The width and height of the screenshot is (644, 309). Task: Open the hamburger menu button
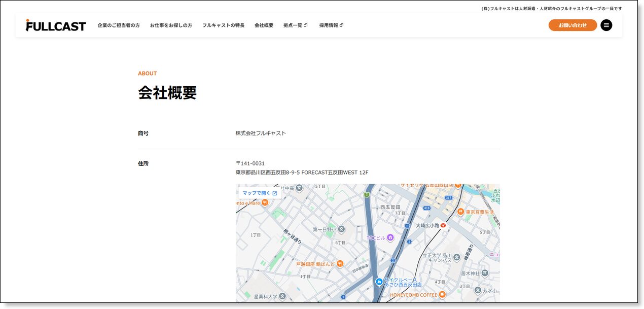click(606, 25)
